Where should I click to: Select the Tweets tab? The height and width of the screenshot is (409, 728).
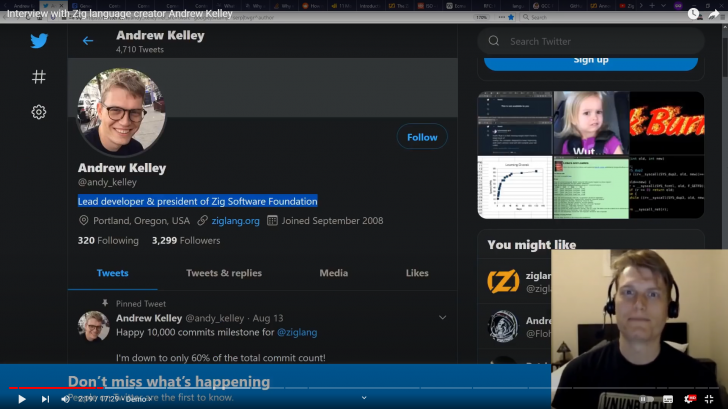(x=112, y=273)
